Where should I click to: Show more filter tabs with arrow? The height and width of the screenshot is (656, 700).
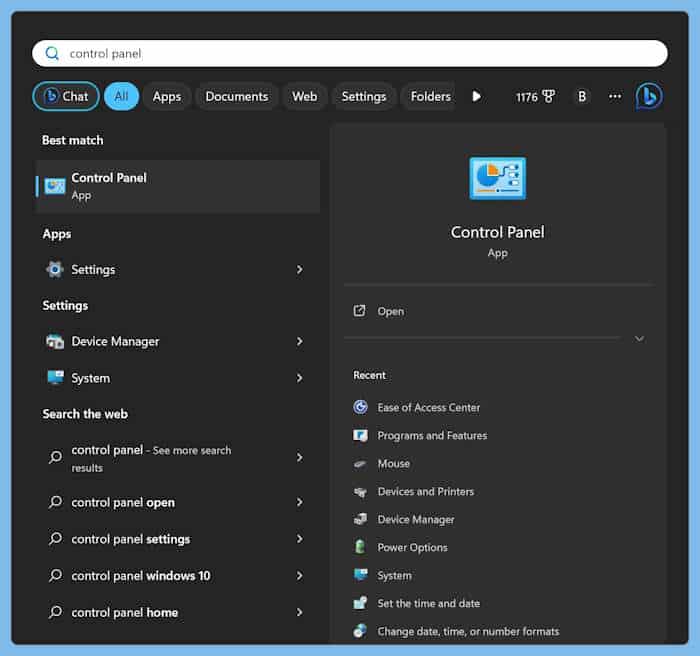[476, 96]
